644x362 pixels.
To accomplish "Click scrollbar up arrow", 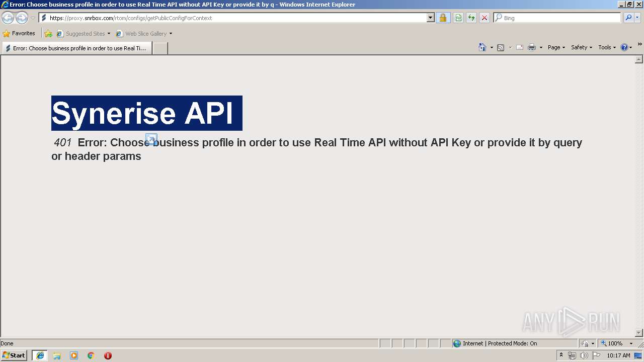I will coord(639,60).
